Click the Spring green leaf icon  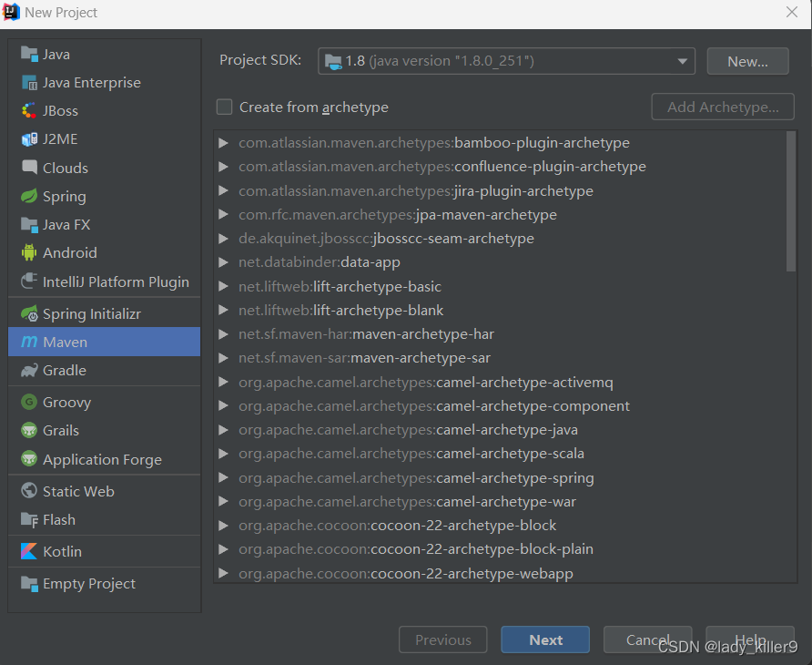(x=29, y=196)
